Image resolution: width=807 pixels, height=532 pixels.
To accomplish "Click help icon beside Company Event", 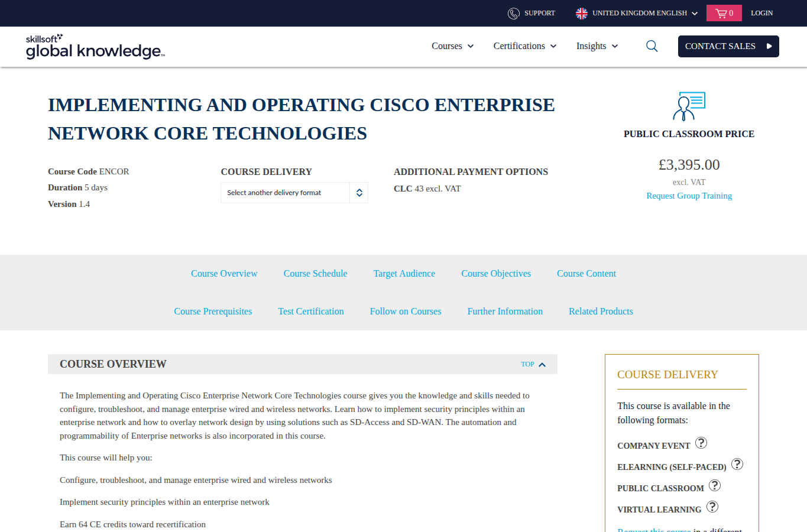I will (701, 443).
